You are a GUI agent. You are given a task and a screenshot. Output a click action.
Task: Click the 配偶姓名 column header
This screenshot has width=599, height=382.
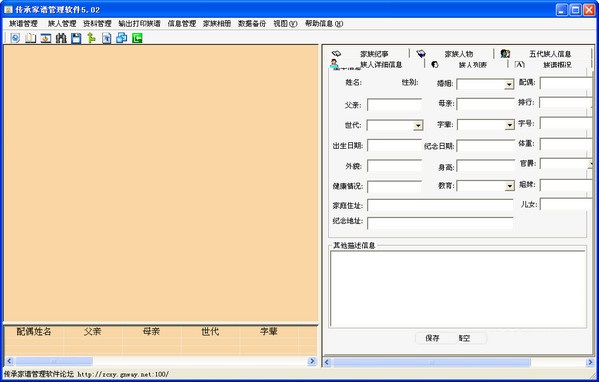click(34, 332)
